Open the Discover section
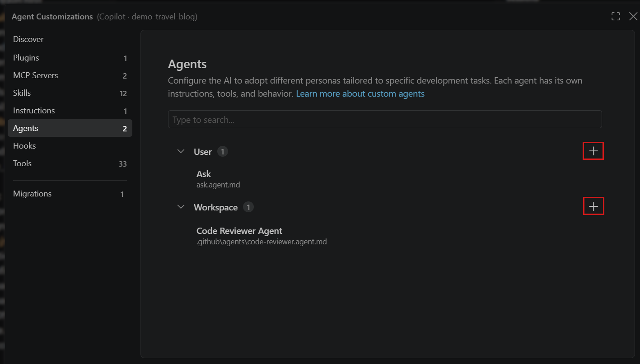The height and width of the screenshot is (364, 640). (x=70, y=39)
